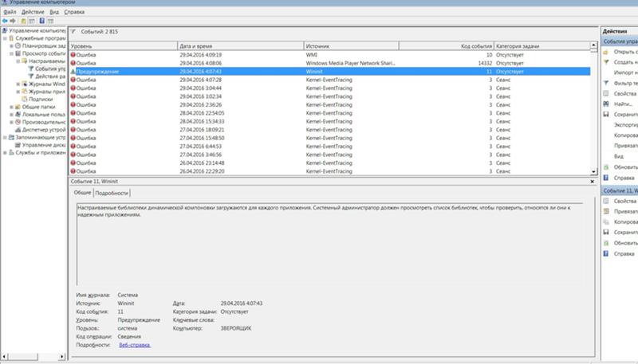
Task: Select the event dated 27.04.2016 18:09:21
Action: tap(329, 130)
